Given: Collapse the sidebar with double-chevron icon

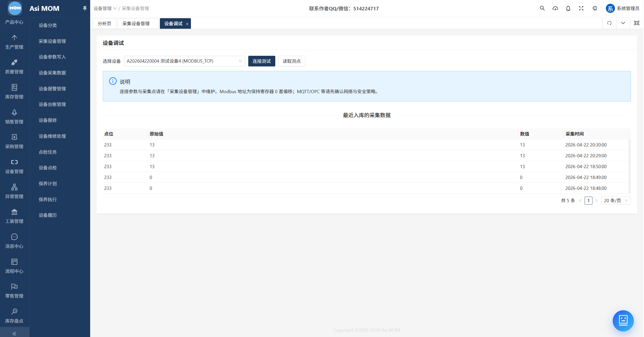Looking at the screenshot, I should tap(14, 333).
